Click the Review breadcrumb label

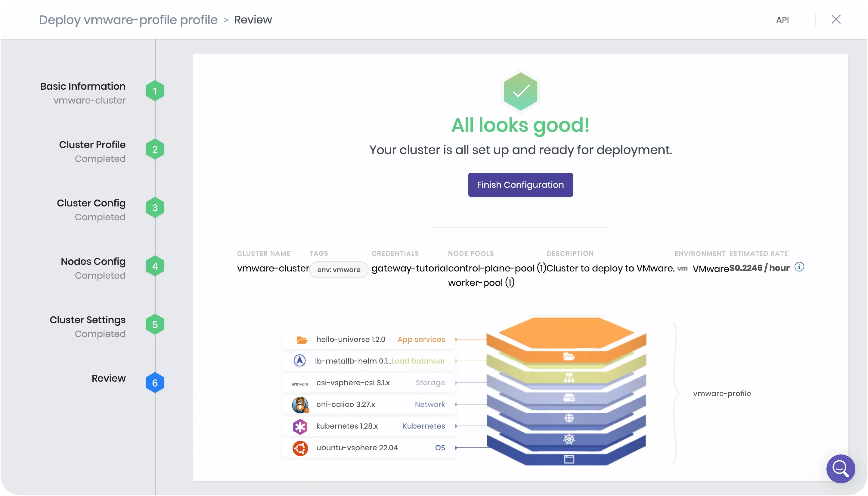pyautogui.click(x=253, y=20)
